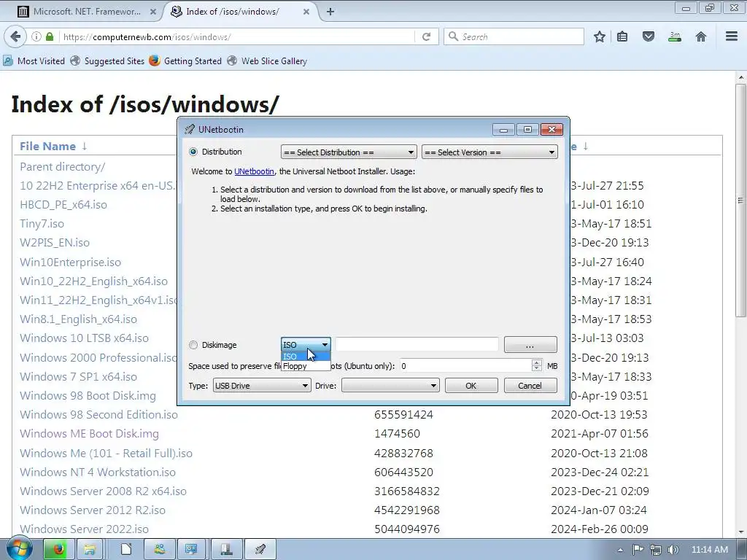Viewport: 747px width, 560px height.
Task: Switch to Microsoft .NET Framework tab
Action: 87,12
